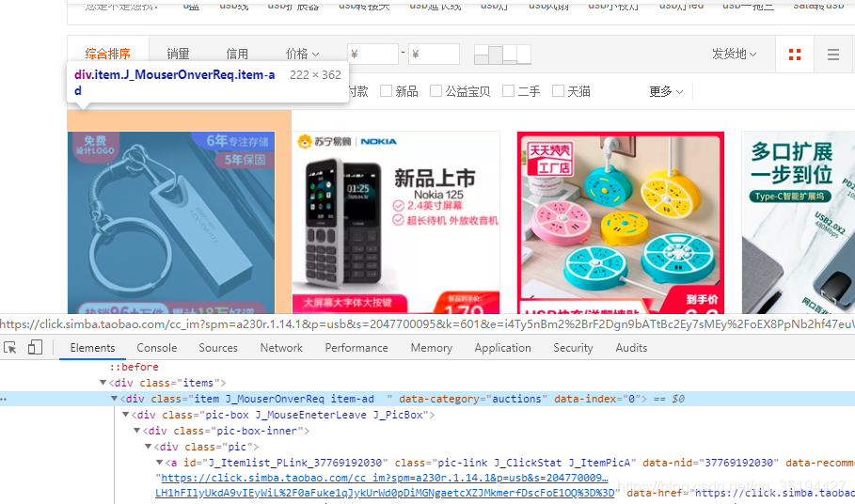Click the maximum price input field
Viewport: 855px width, 504px height.
pyautogui.click(x=434, y=54)
